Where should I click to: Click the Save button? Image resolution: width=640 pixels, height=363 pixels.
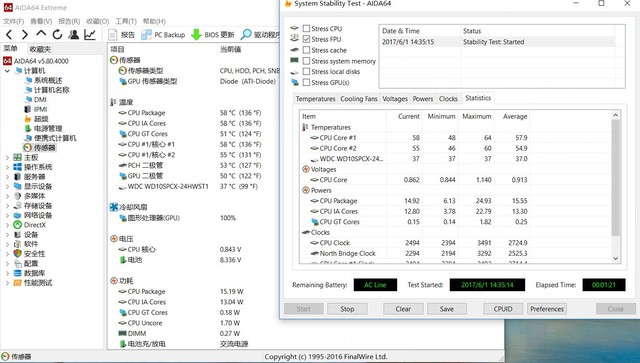click(x=447, y=309)
